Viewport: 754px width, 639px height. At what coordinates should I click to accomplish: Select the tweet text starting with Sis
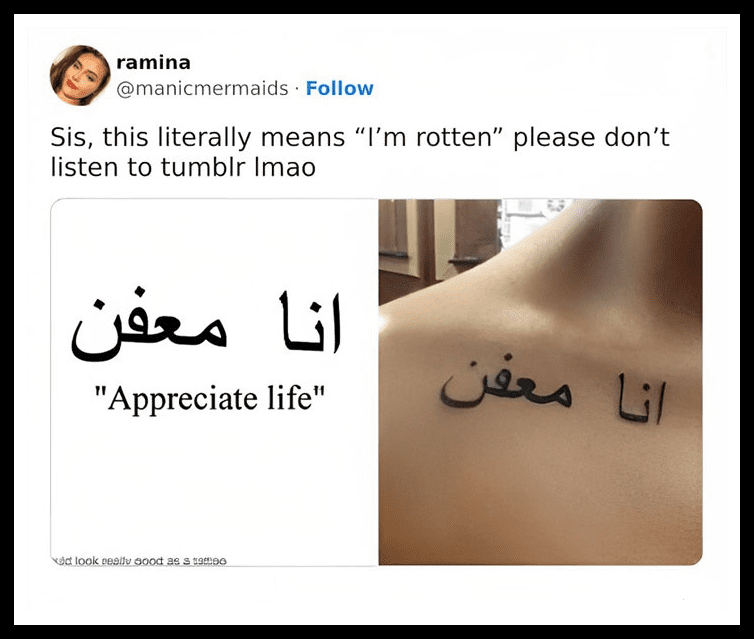point(360,152)
